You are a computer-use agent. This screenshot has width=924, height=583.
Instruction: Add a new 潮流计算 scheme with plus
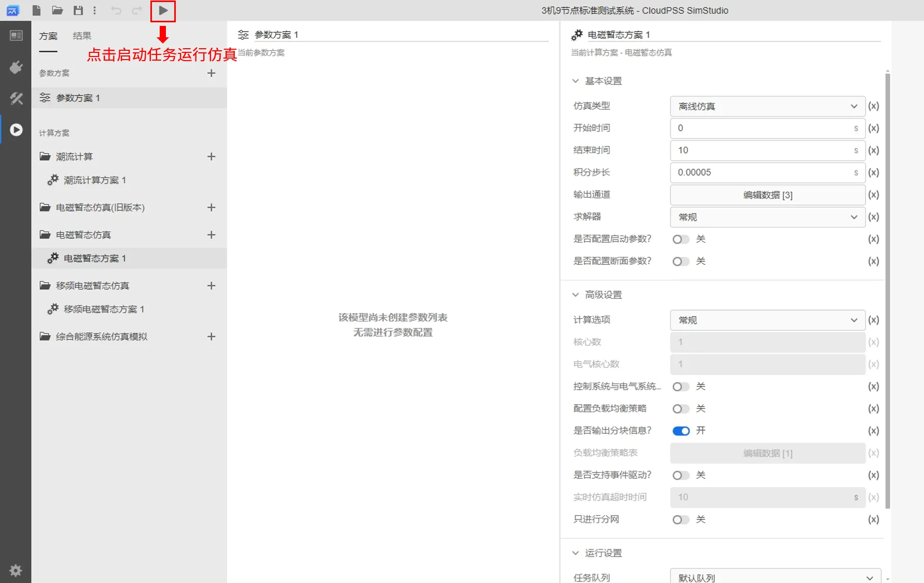click(211, 157)
